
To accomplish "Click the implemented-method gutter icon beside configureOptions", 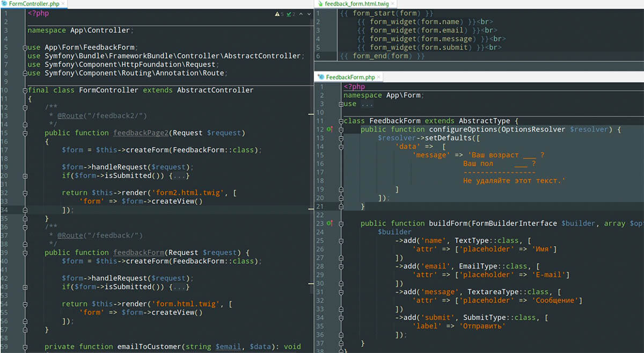I will pos(330,129).
